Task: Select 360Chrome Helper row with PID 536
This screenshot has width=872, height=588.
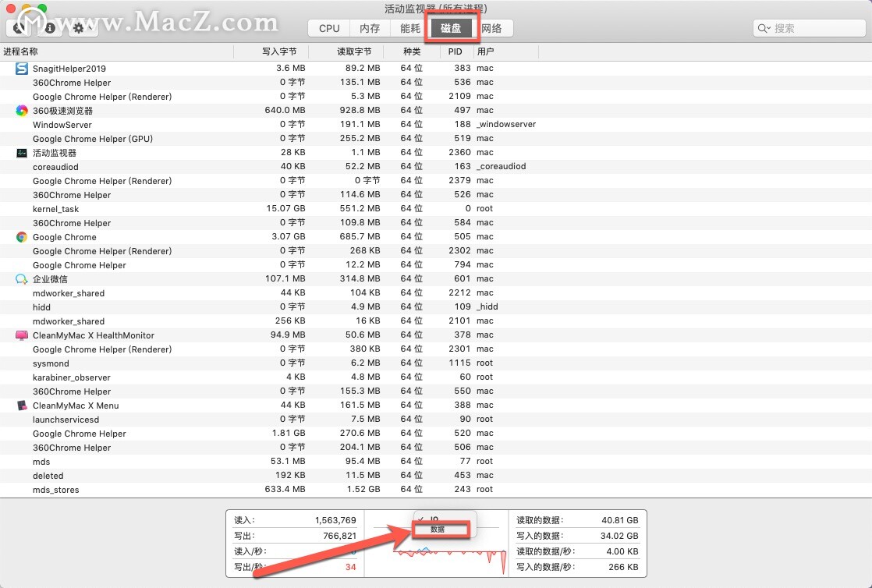Action: pos(436,83)
